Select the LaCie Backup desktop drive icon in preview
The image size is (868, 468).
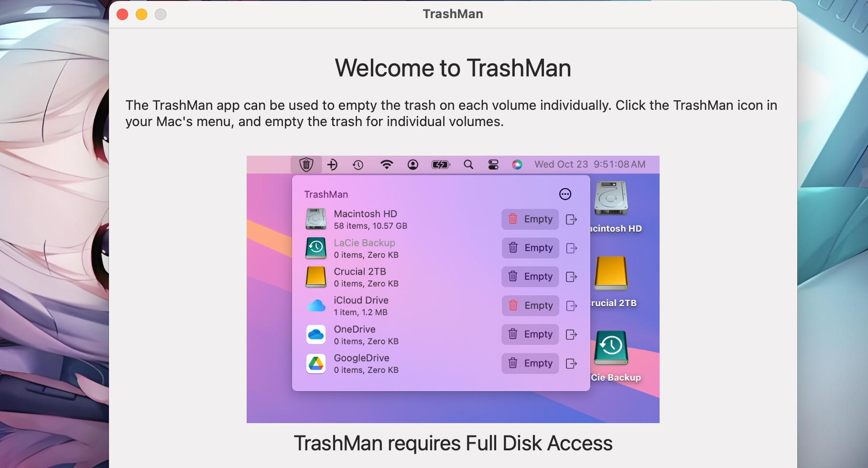click(611, 348)
